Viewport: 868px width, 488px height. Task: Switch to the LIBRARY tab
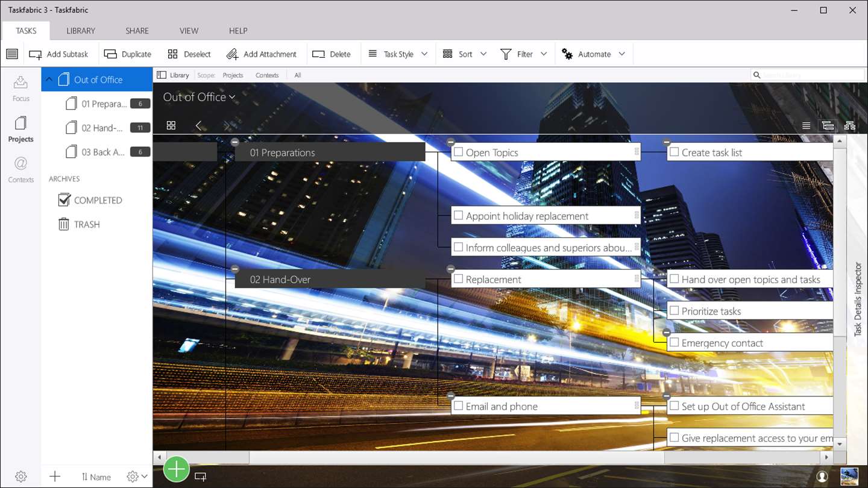(x=81, y=31)
